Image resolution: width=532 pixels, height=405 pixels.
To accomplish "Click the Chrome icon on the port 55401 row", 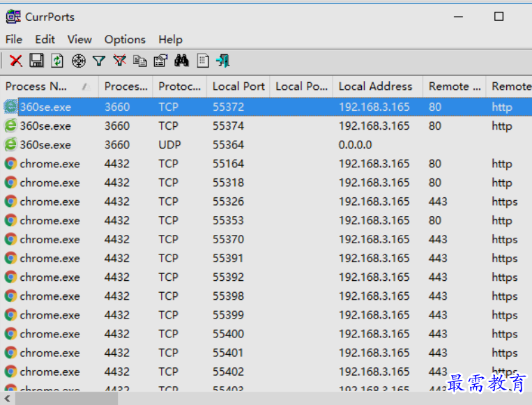I will (10, 353).
